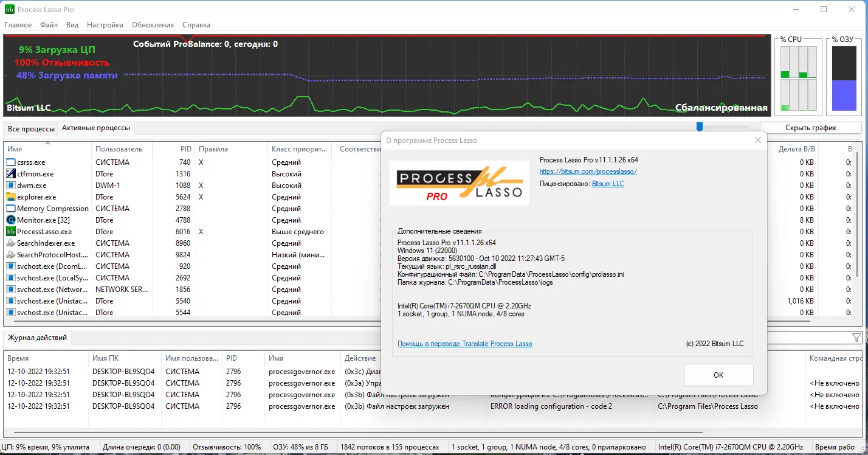Close the About Process Lasso dialog

pyautogui.click(x=757, y=141)
